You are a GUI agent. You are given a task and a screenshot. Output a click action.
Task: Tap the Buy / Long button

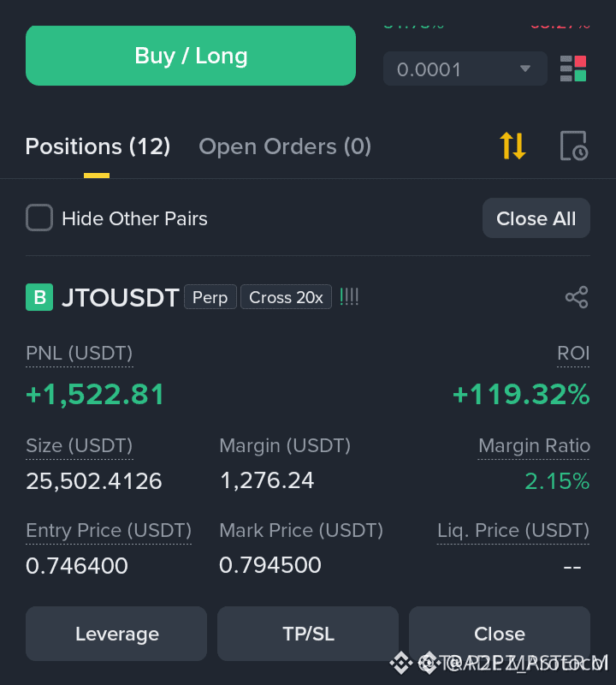(191, 56)
